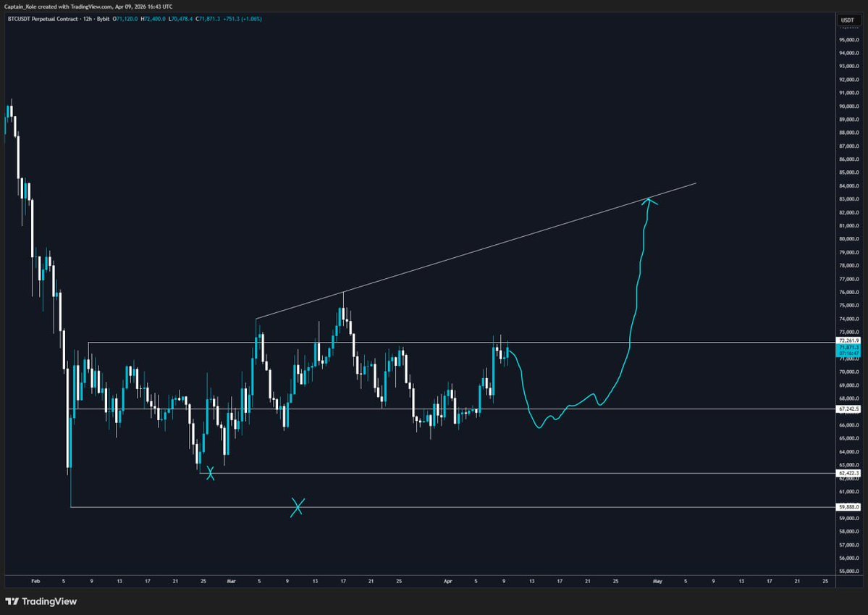The width and height of the screenshot is (868, 615).
Task: Click the 59,888.0 horizontal line price label
Action: 848,507
